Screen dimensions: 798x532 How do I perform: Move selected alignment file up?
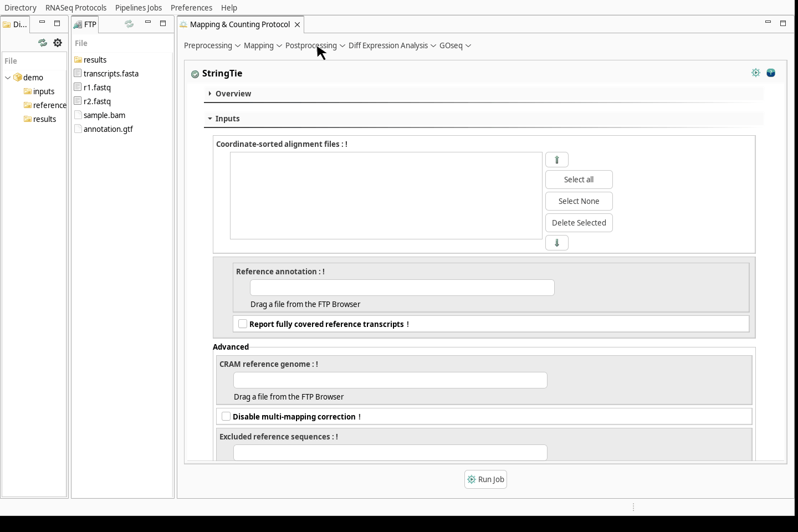(x=557, y=160)
